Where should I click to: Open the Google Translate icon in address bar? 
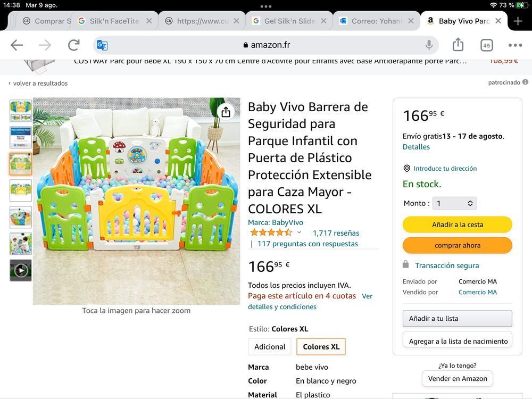102,45
